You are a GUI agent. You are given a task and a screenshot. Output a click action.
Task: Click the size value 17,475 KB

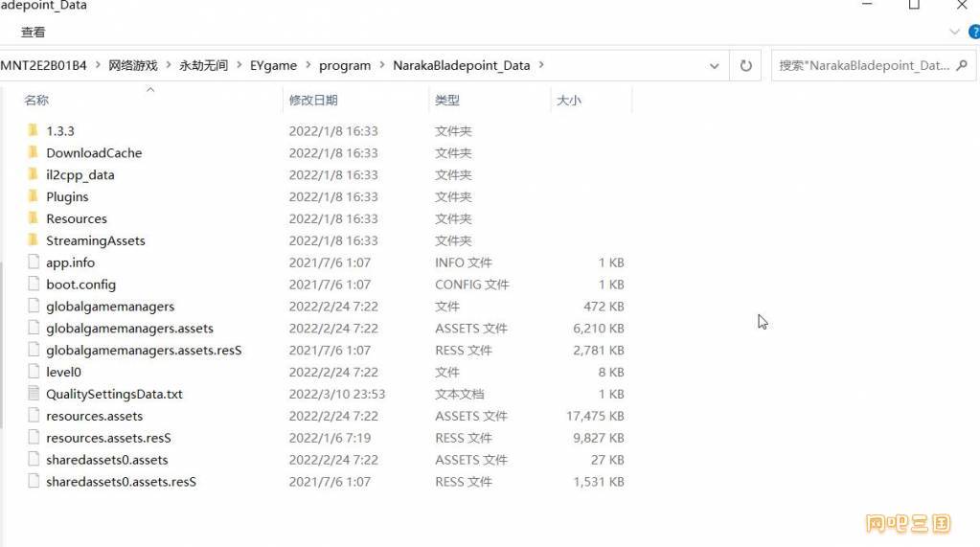(x=595, y=416)
